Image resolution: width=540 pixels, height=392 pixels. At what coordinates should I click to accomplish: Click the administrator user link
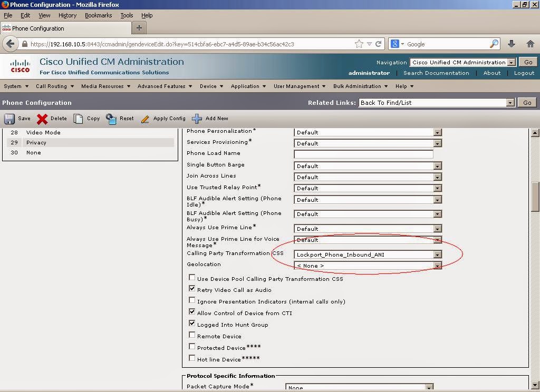(369, 73)
